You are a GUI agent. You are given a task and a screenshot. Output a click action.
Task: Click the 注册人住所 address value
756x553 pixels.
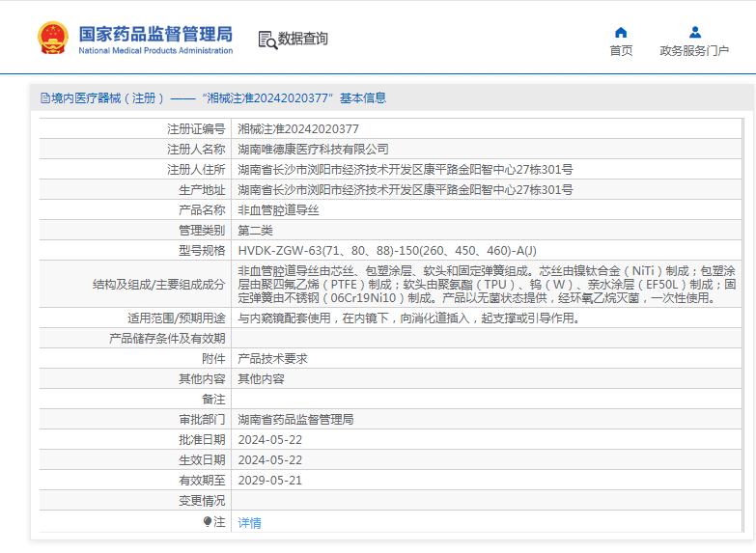[405, 170]
